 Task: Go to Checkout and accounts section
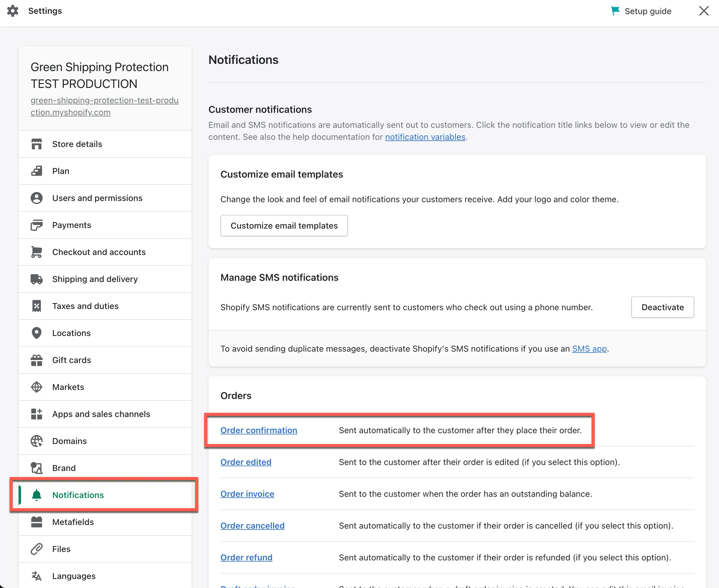(x=99, y=252)
